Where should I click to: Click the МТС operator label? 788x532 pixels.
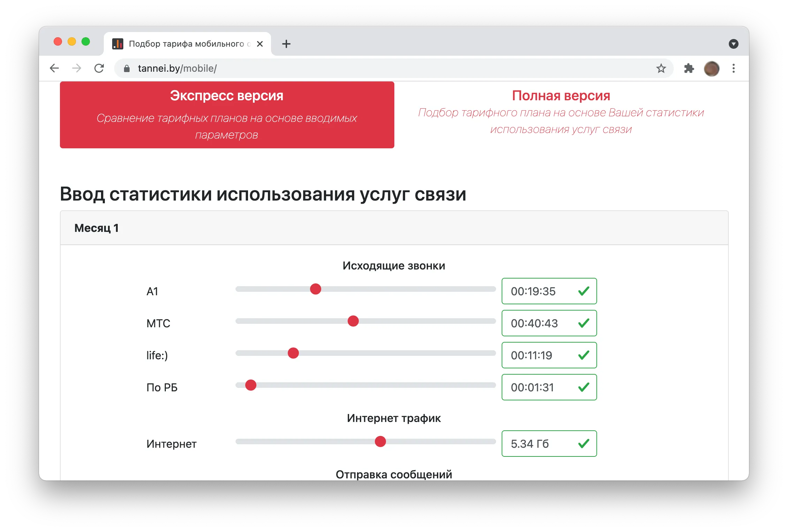[159, 323]
